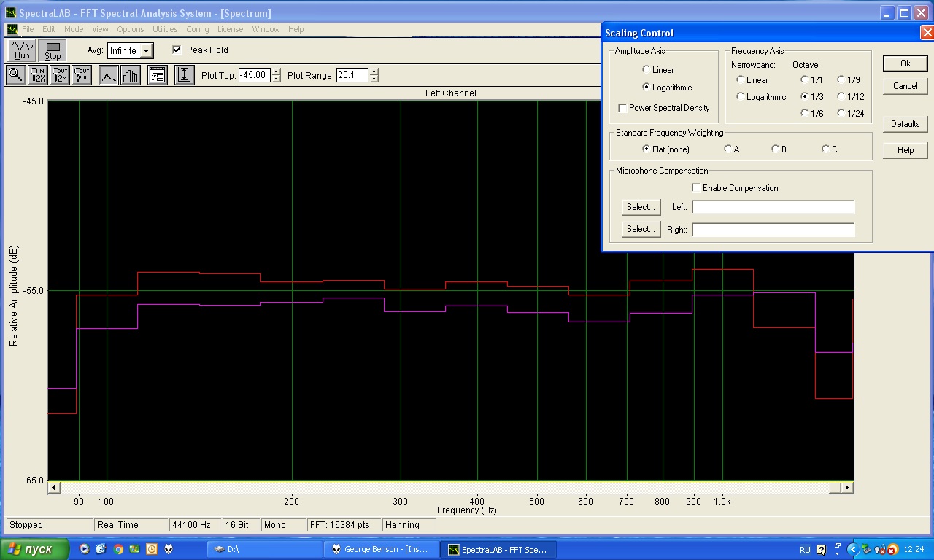Switch to bar graph display mode
This screenshot has width=934, height=560.
point(131,75)
